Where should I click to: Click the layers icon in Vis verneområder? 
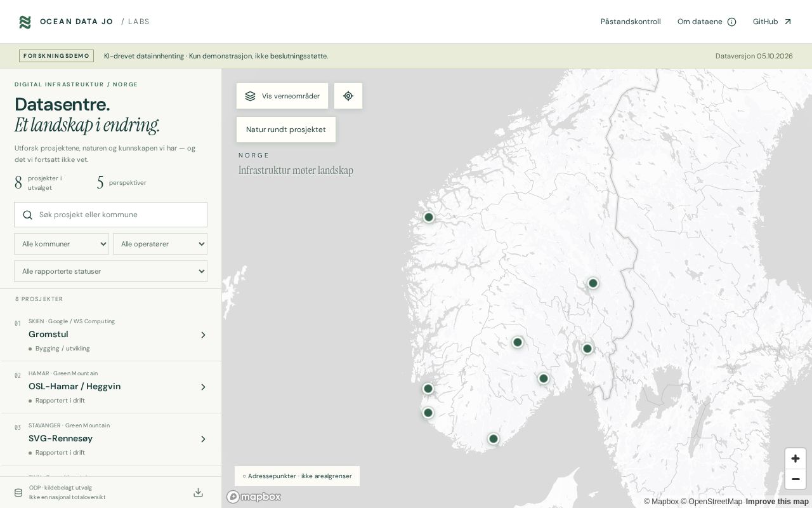click(250, 96)
